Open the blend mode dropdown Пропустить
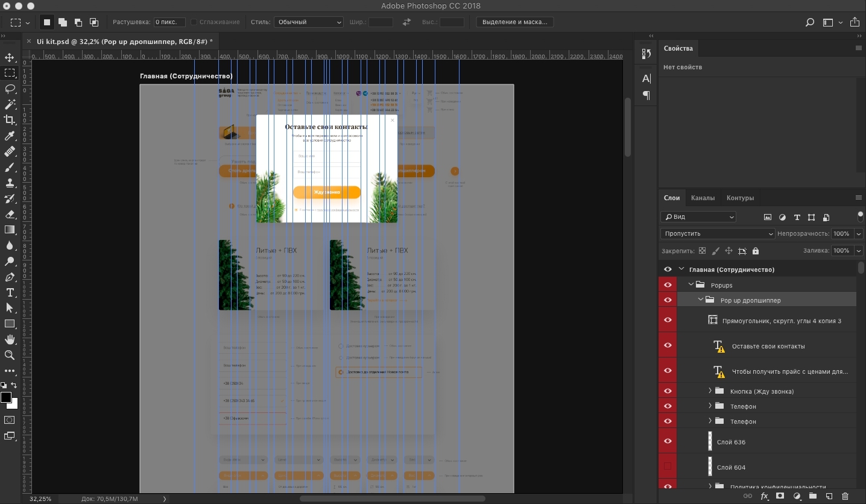Viewport: 866px width, 504px height. click(717, 234)
